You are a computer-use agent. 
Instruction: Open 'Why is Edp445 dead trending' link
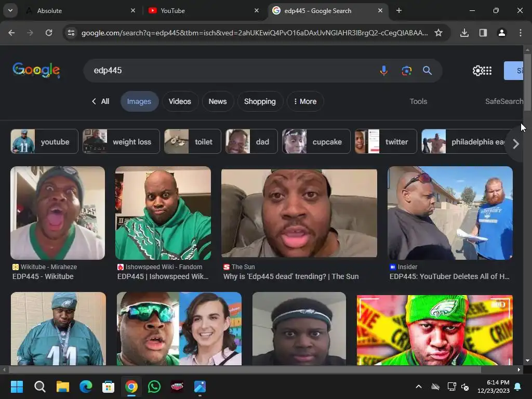point(291,276)
